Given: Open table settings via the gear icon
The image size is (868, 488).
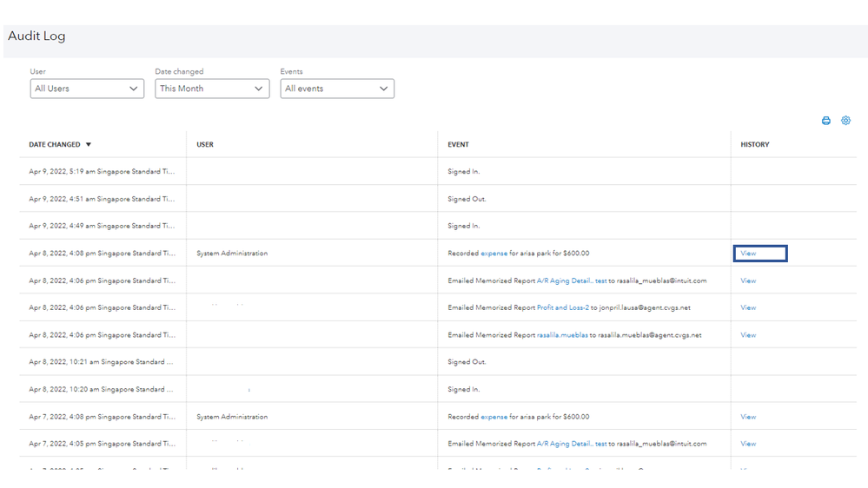Looking at the screenshot, I should pos(845,121).
